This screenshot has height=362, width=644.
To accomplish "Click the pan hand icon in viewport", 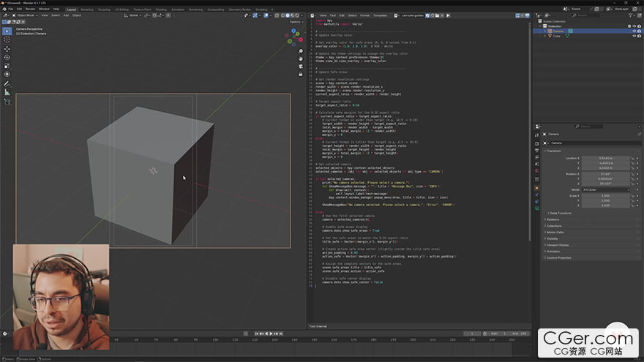I will point(300,57).
